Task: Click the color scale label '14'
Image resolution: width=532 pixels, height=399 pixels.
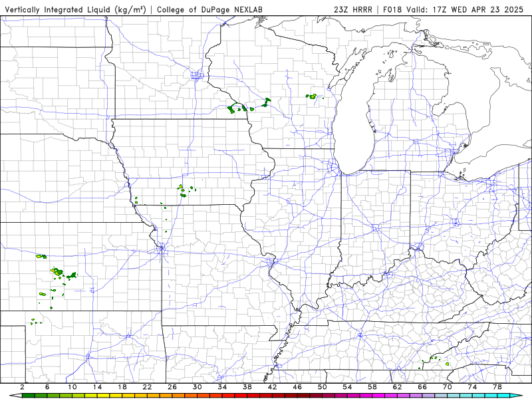Action: [x=97, y=387]
